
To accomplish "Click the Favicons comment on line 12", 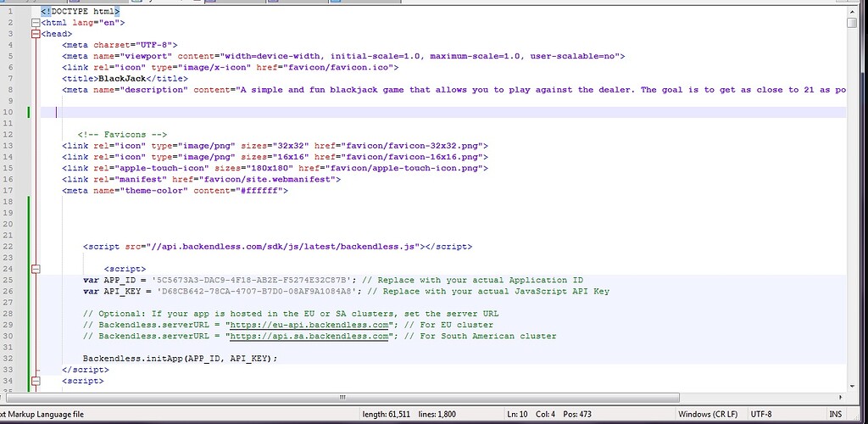I will [x=122, y=135].
